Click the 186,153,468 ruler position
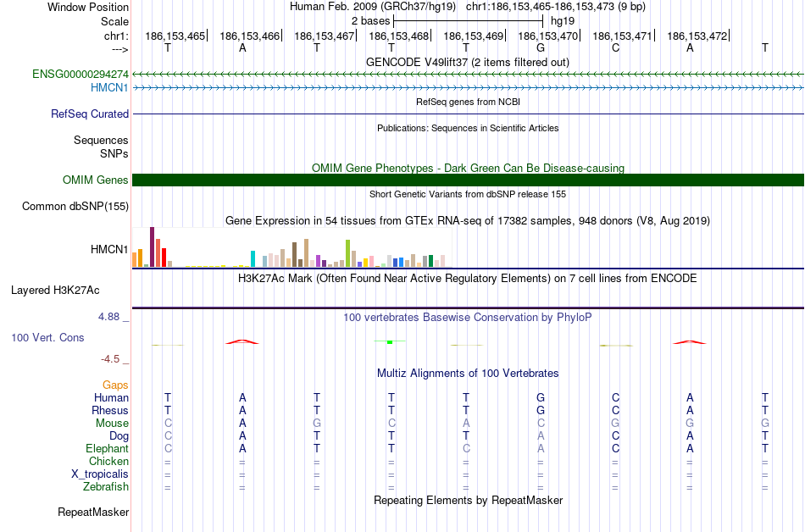This screenshot has height=532, width=805. [x=399, y=36]
